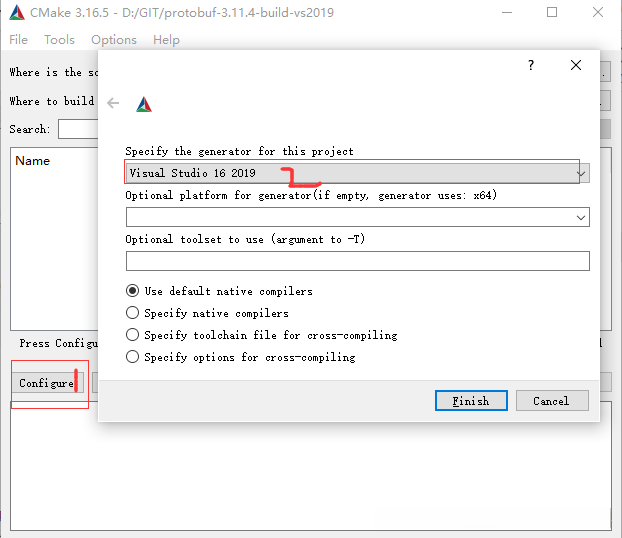Select Specify native compilers option
The height and width of the screenshot is (538, 622).
(207, 313)
